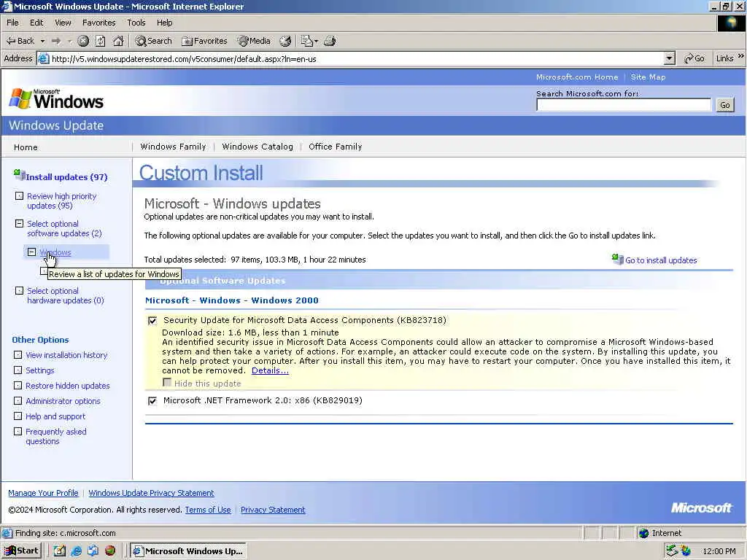
Task: Click the red ball quick launch icon
Action: 110,551
